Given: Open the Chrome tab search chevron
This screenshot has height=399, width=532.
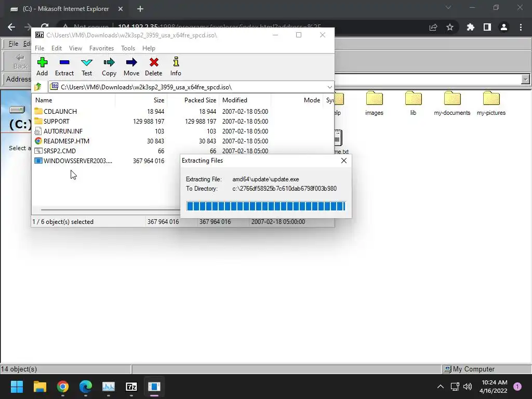Looking at the screenshot, I should click(x=448, y=7).
